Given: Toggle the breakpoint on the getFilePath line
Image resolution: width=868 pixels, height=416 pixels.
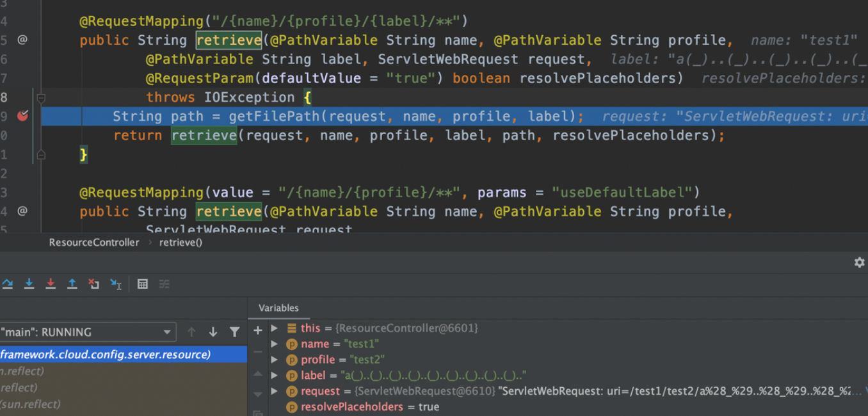Looking at the screenshot, I should coord(23,116).
